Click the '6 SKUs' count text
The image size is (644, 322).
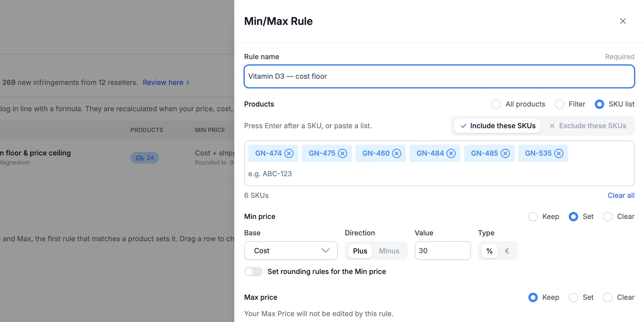tap(256, 196)
